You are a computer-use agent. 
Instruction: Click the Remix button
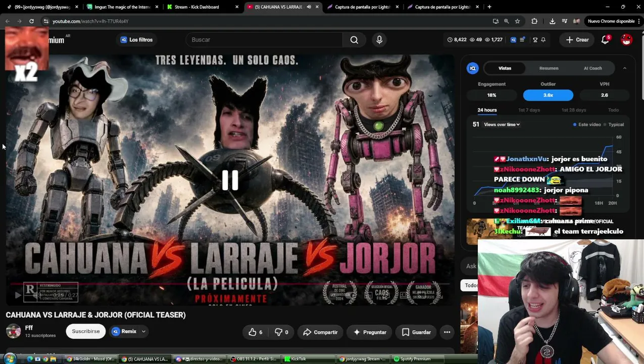tap(125, 332)
